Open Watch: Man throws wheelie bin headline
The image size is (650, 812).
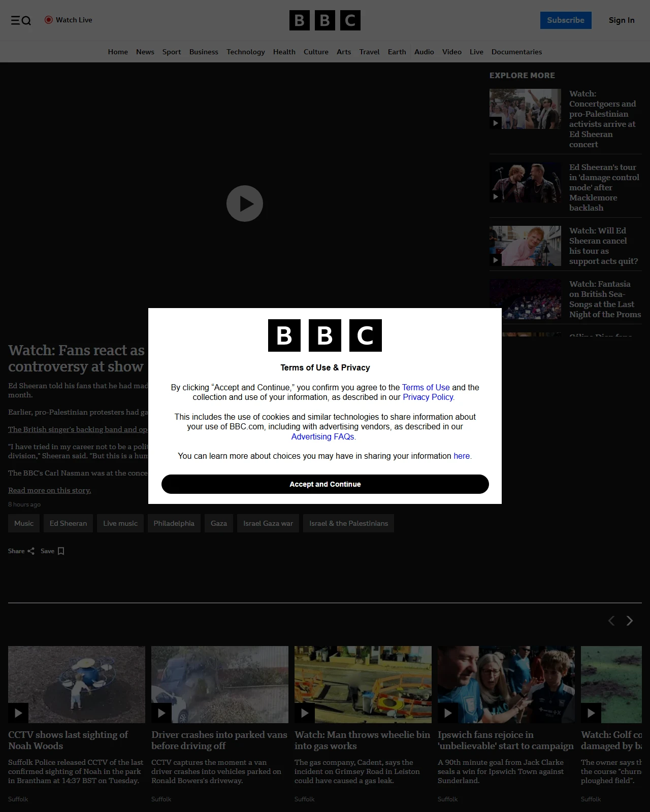click(363, 740)
